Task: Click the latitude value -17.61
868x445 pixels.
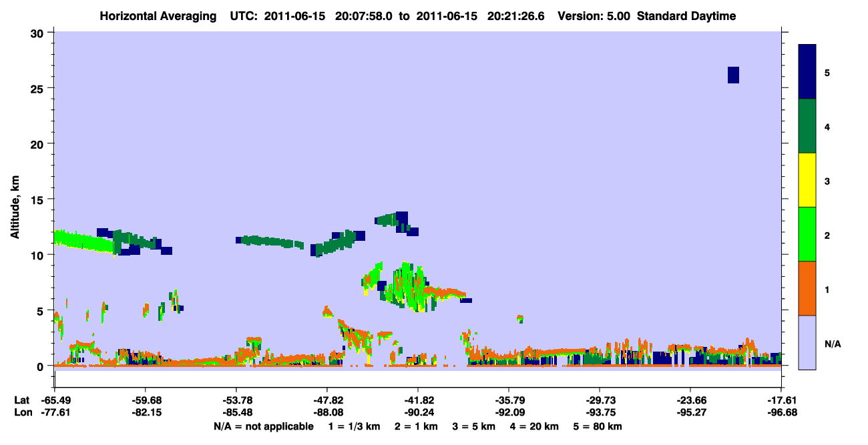Action: [x=781, y=400]
